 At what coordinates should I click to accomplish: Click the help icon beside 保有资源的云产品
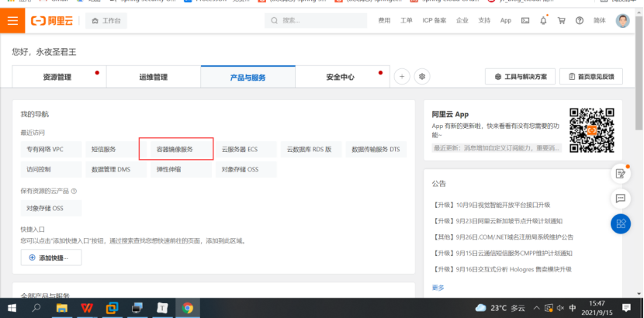[x=74, y=192]
